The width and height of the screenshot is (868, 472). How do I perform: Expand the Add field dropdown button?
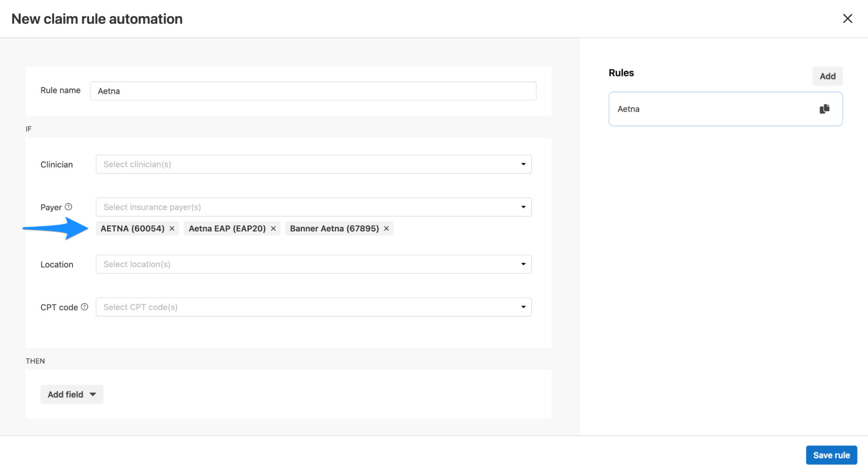pyautogui.click(x=72, y=394)
